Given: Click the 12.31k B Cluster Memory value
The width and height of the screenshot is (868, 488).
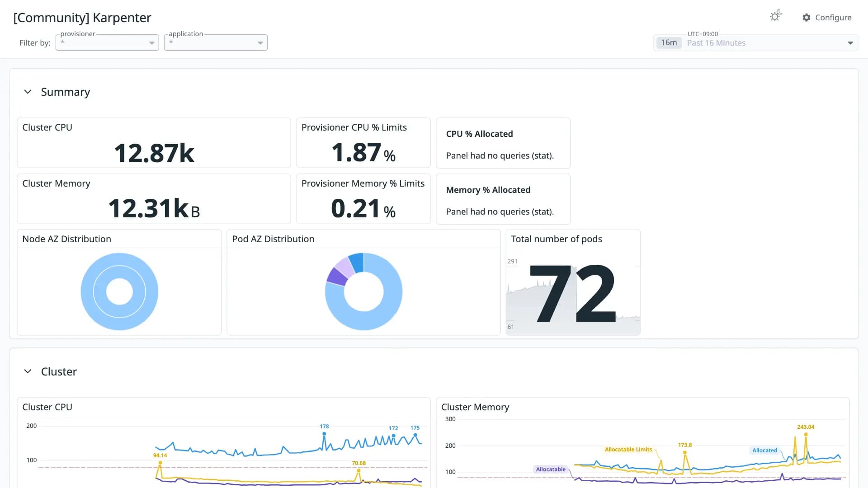Looking at the screenshot, I should point(154,208).
